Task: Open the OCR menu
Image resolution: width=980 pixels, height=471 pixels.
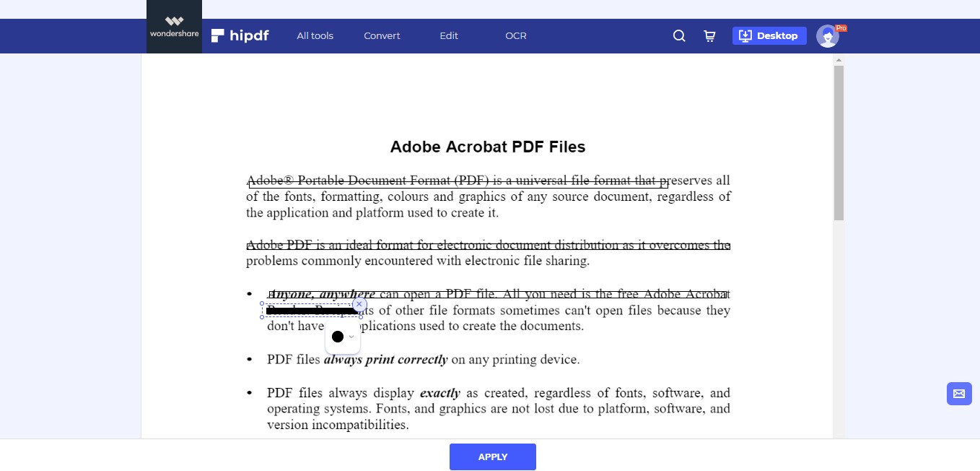Action: [x=515, y=35]
